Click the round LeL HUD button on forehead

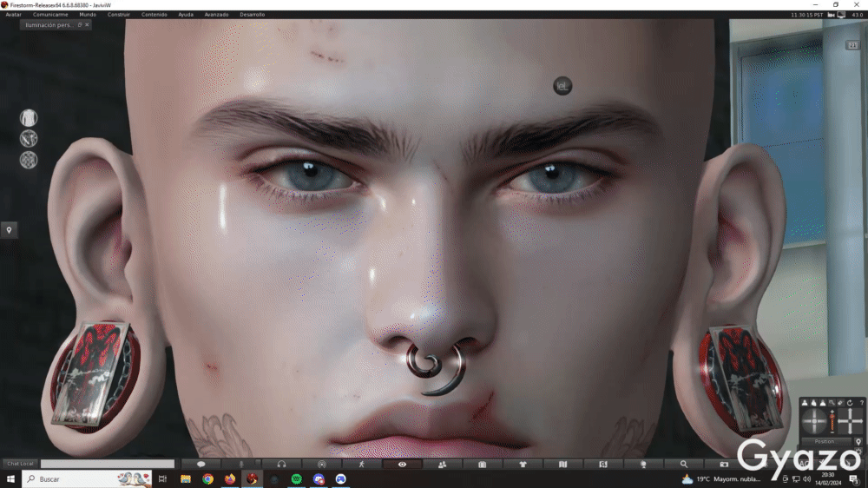coord(562,86)
